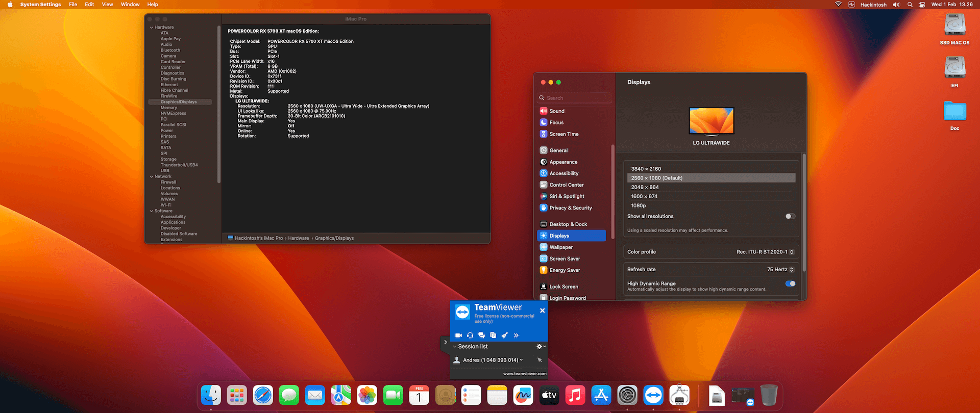The image size is (980, 413).
Task: Toggle Show all resolutions switch
Action: pos(790,216)
